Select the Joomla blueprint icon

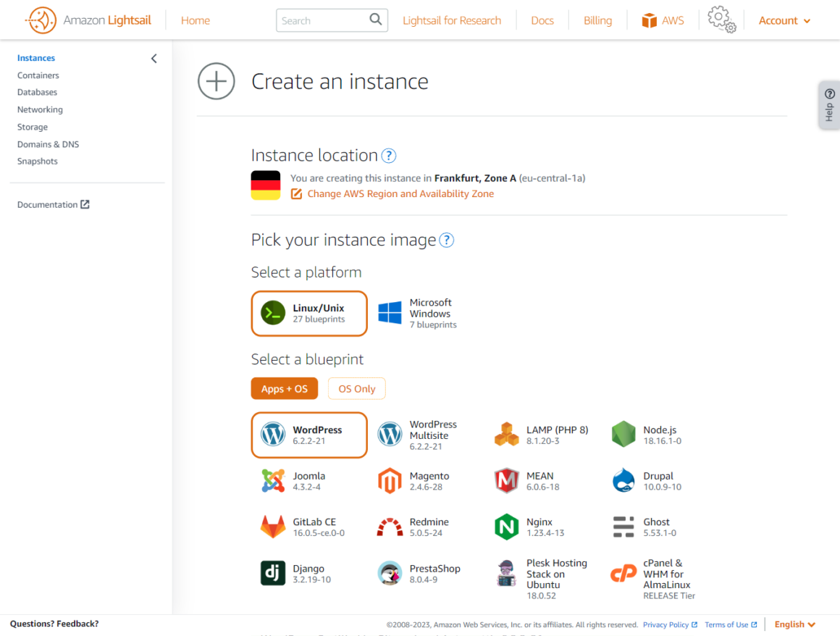[x=273, y=481]
